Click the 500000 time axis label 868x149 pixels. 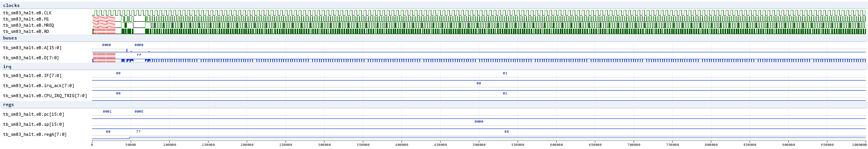tap(479, 145)
